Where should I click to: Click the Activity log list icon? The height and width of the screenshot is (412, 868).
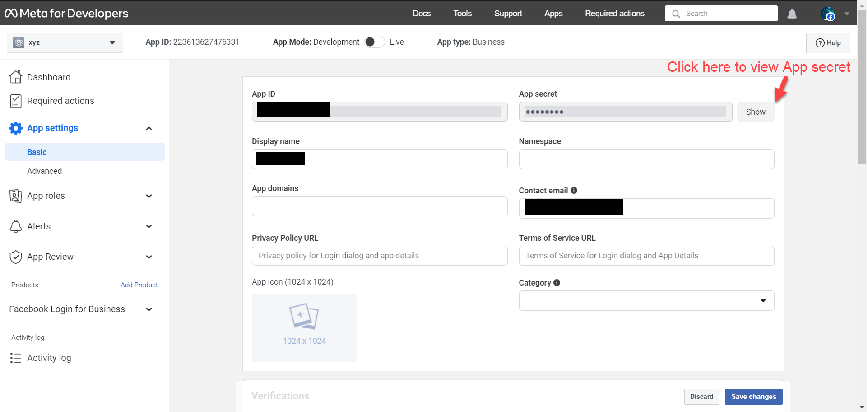coord(16,358)
